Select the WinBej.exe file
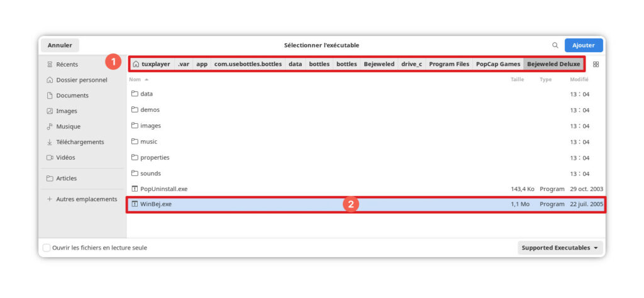The image size is (644, 298). coord(156,204)
